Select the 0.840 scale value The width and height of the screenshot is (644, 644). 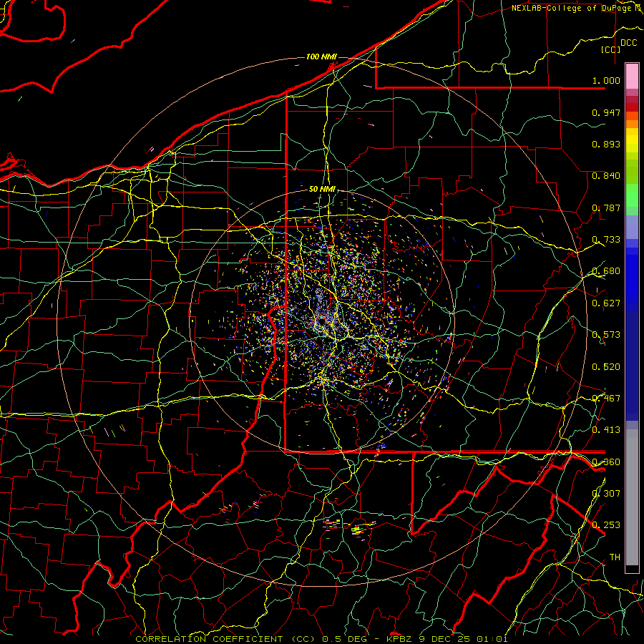(606, 176)
